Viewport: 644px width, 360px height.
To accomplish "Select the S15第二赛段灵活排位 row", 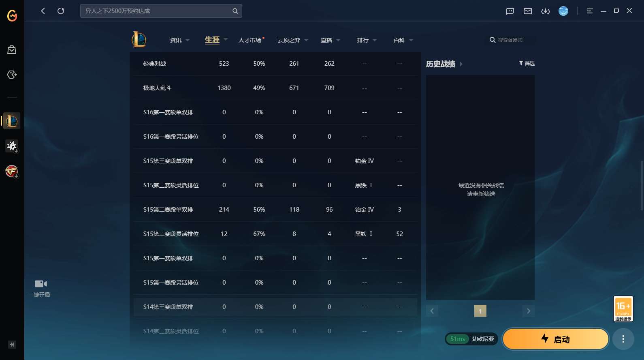I will click(275, 234).
